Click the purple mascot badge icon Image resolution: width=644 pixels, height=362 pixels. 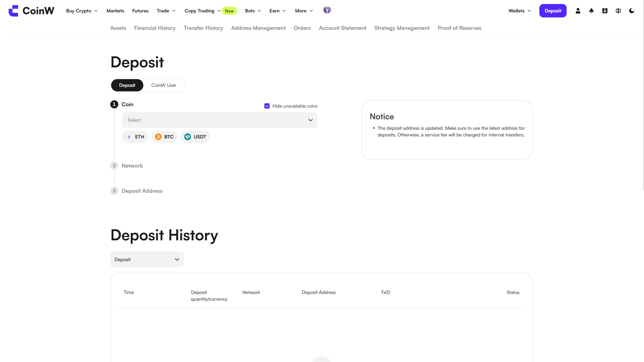pos(327,10)
